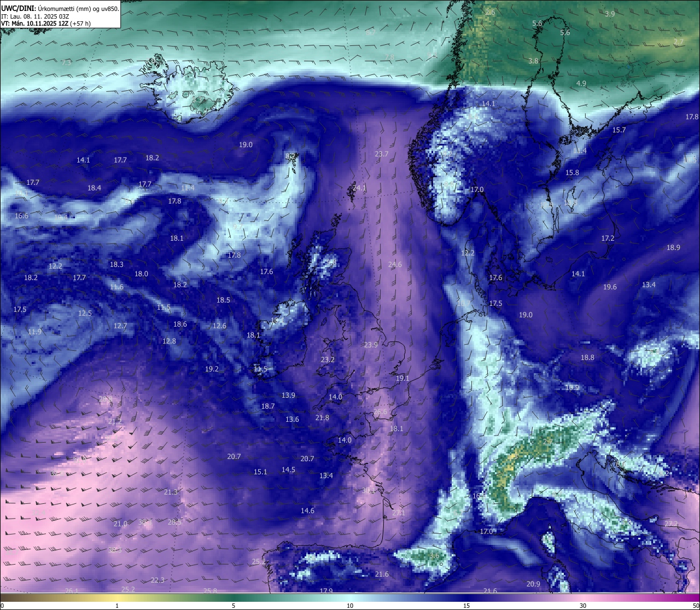Click the map value 18.9
Viewport: 700px width, 610px height.
[673, 247]
